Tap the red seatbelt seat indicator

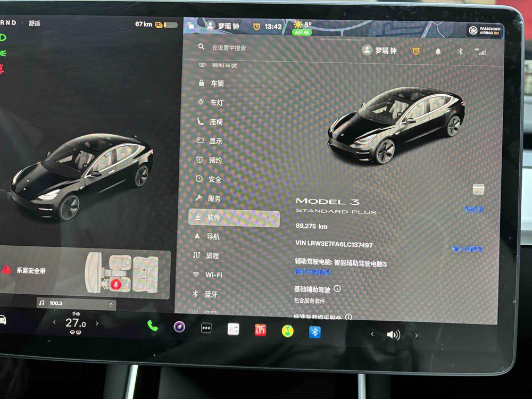click(116, 284)
